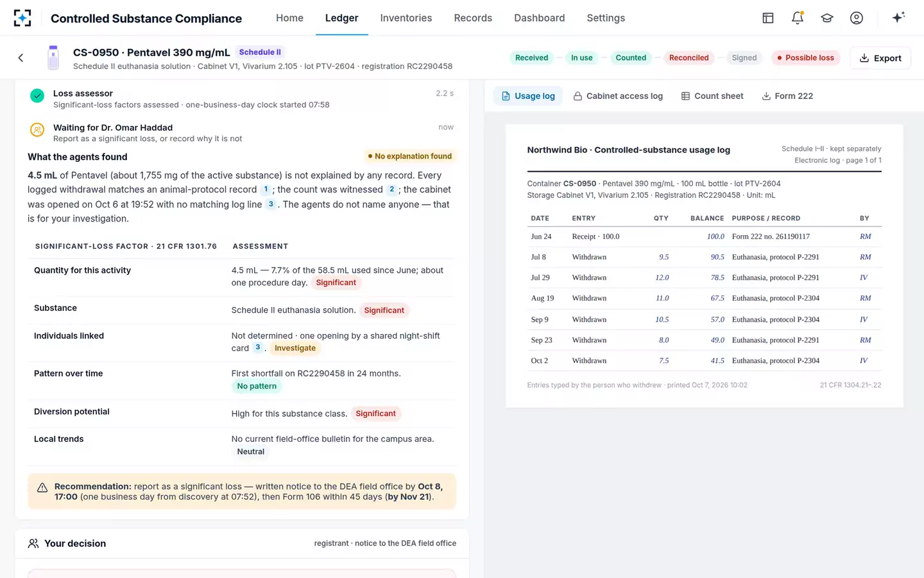Viewport: 924px width, 578px height.
Task: Select the Jul 29 withdrawal row
Action: coord(704,277)
